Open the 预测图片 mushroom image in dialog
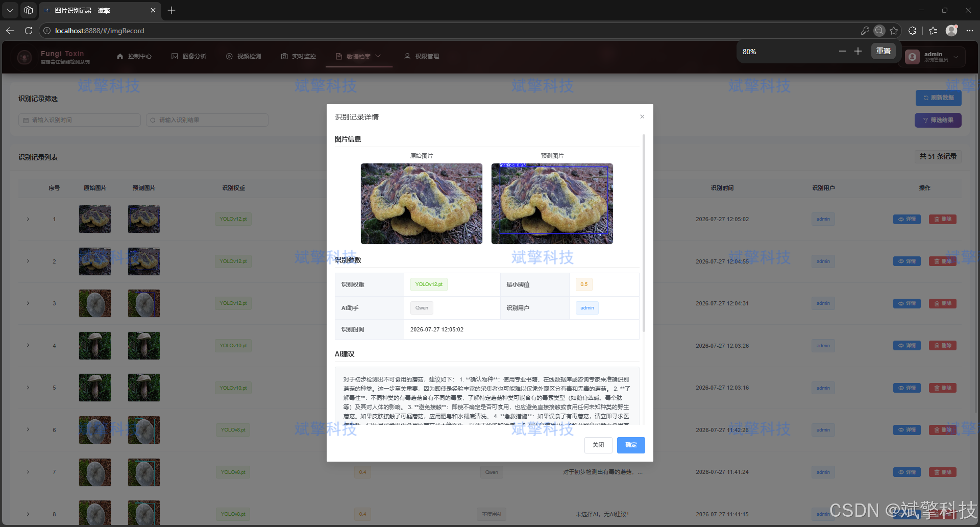Image resolution: width=980 pixels, height=527 pixels. [x=552, y=204]
